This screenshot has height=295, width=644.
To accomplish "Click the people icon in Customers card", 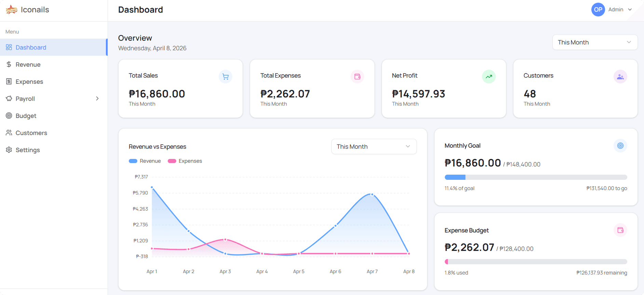I will 620,77.
